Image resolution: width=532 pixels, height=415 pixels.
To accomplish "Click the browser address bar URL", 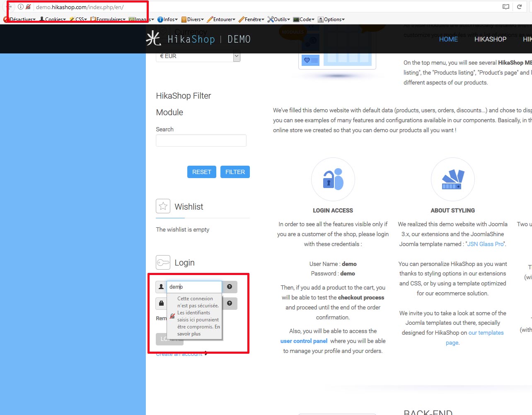I will click(80, 7).
